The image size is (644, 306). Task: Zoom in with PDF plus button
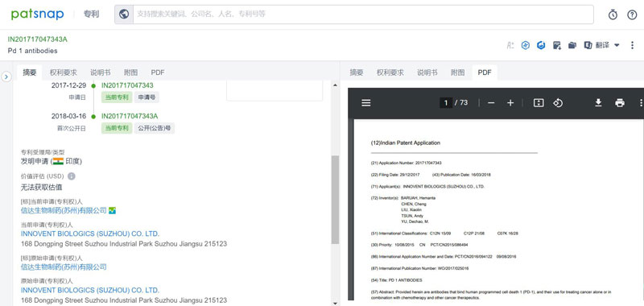(510, 103)
